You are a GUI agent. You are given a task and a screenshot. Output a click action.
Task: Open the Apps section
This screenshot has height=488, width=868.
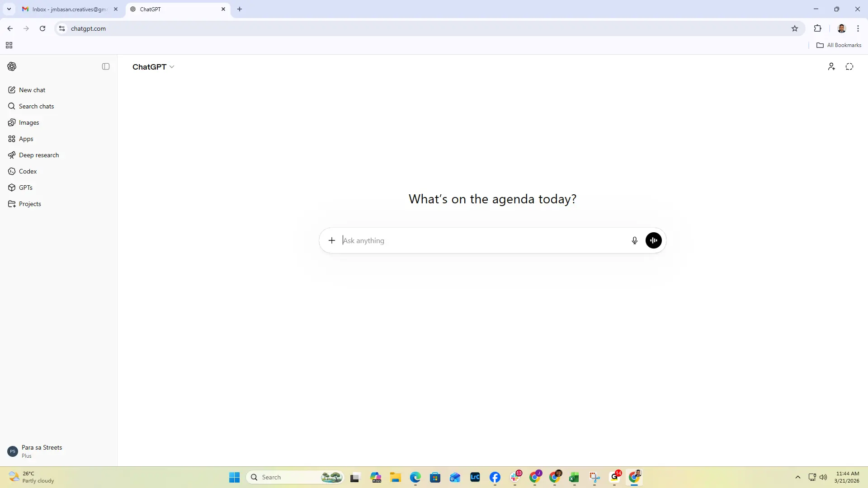point(59,139)
